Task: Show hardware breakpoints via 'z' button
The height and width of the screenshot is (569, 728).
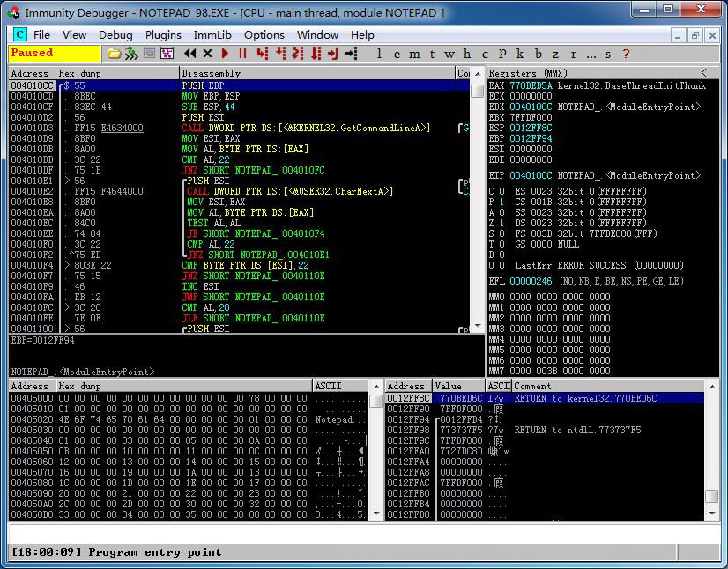Action: [x=555, y=55]
